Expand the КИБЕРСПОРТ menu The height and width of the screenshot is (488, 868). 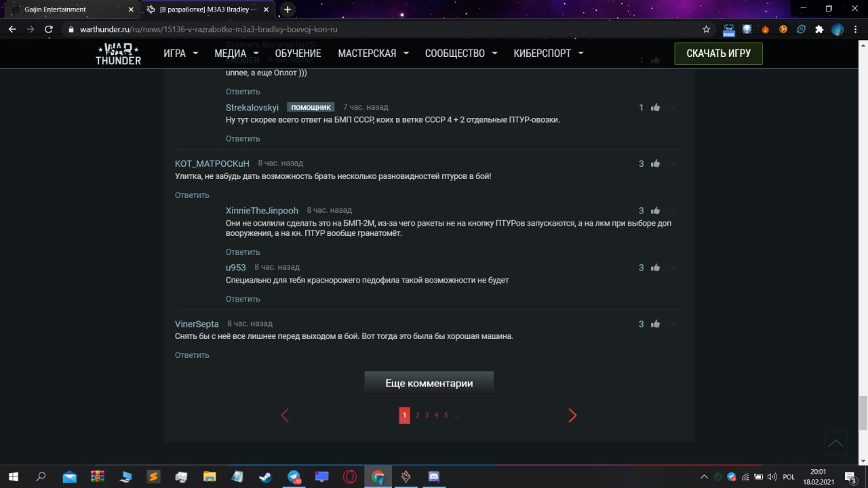[549, 54]
